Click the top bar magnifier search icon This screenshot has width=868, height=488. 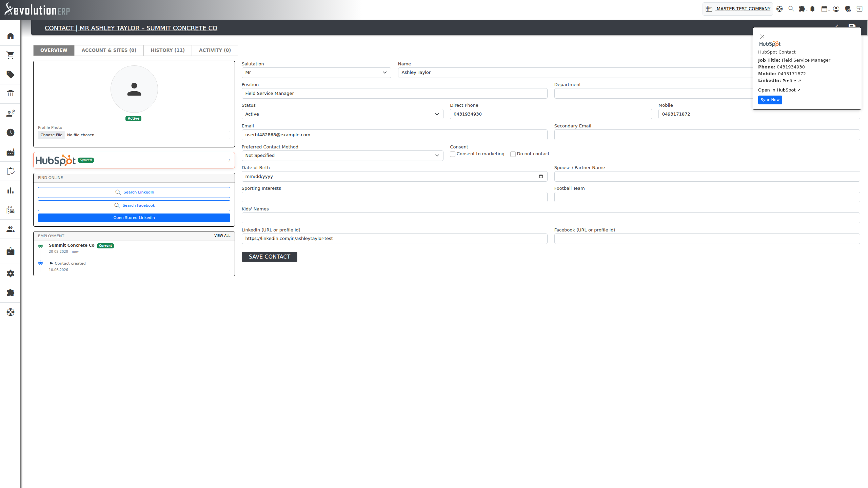point(791,9)
